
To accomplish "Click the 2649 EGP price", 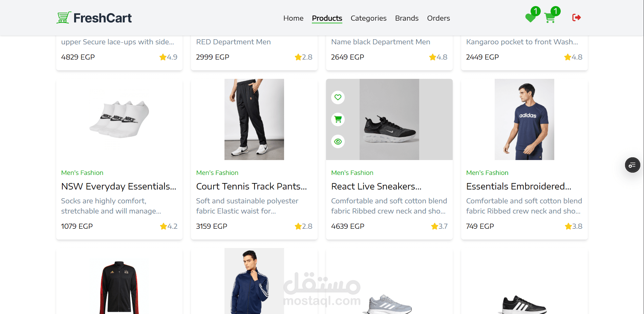I will point(348,57).
